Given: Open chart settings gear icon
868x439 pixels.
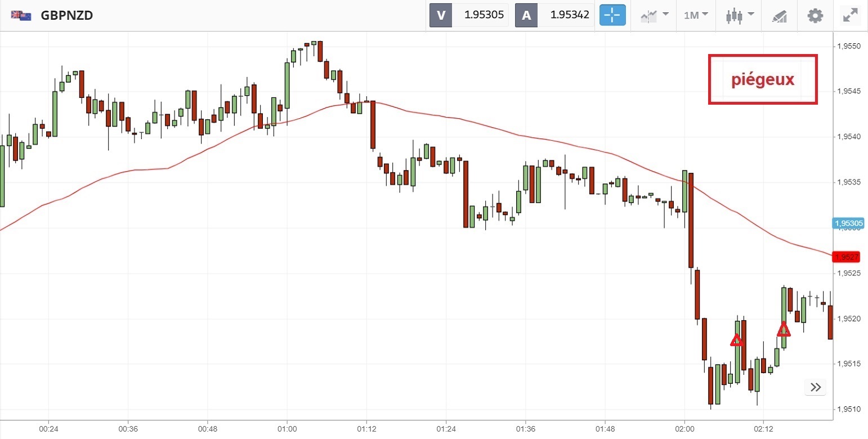Looking at the screenshot, I should [815, 15].
